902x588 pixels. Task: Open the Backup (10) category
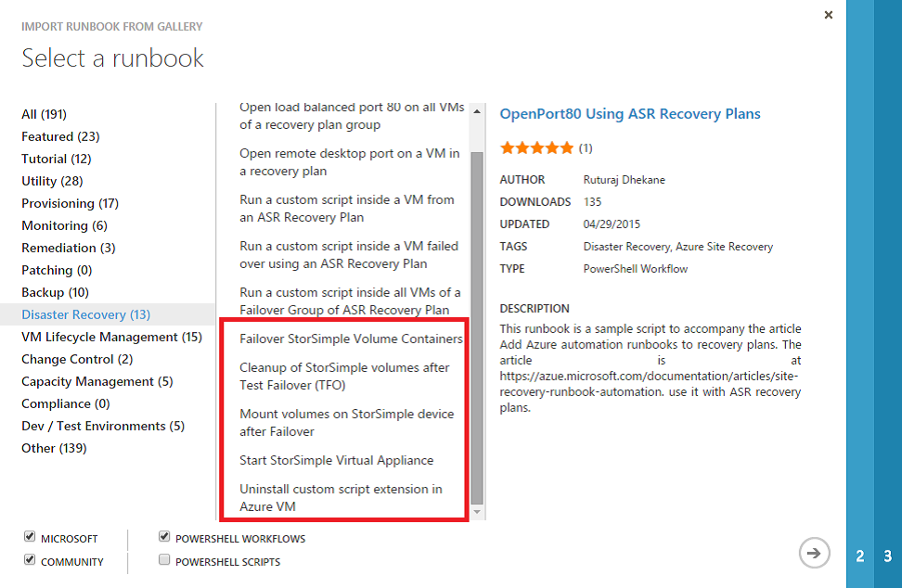[x=55, y=292]
